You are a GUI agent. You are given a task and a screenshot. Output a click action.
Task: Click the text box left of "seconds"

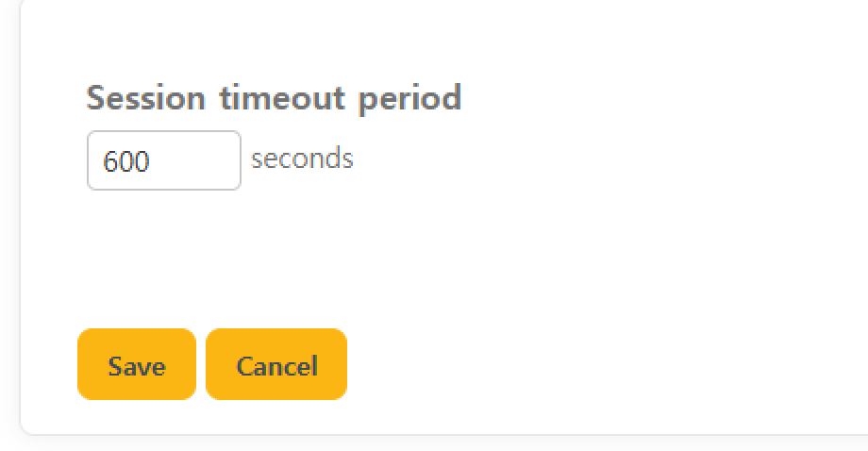pyautogui.click(x=164, y=160)
